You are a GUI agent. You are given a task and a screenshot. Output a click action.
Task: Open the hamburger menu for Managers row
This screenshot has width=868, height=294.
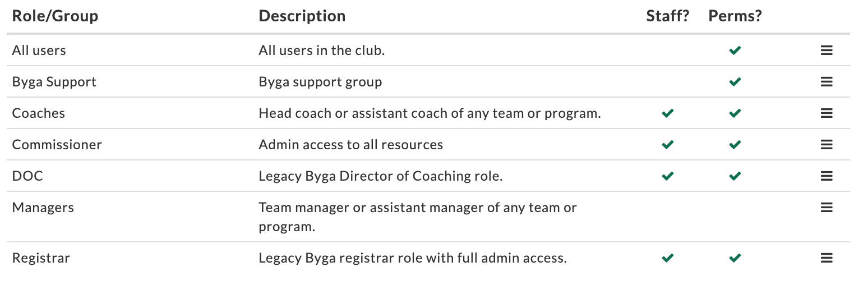click(x=826, y=208)
